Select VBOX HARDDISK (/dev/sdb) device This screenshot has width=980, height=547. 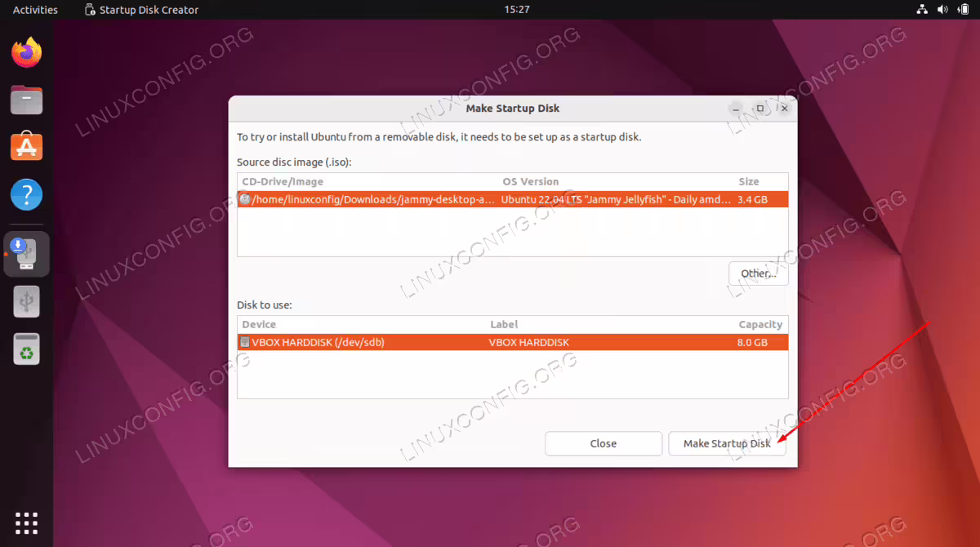318,342
